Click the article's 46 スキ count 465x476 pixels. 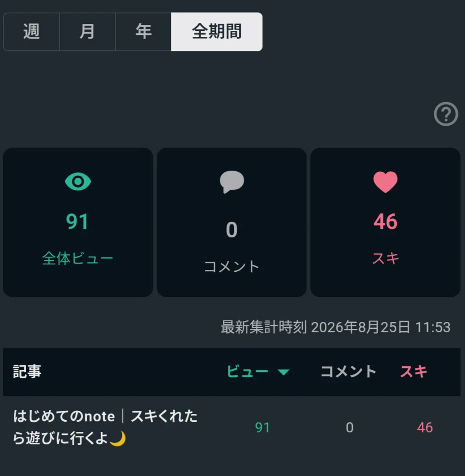coord(425,427)
